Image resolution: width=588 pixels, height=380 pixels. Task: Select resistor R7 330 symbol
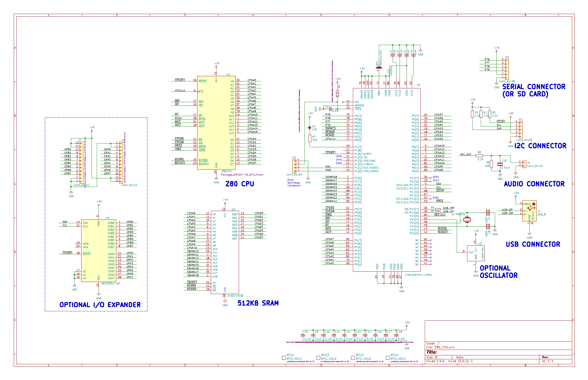click(x=310, y=138)
